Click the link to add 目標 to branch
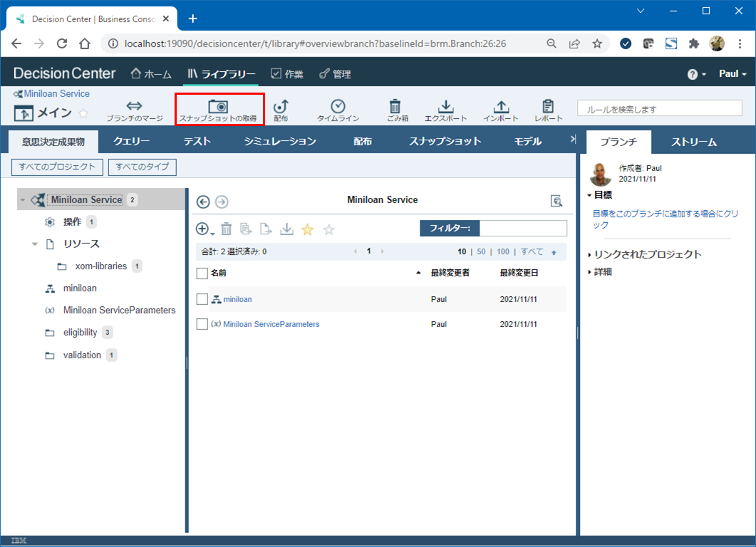This screenshot has width=756, height=547. (665, 219)
